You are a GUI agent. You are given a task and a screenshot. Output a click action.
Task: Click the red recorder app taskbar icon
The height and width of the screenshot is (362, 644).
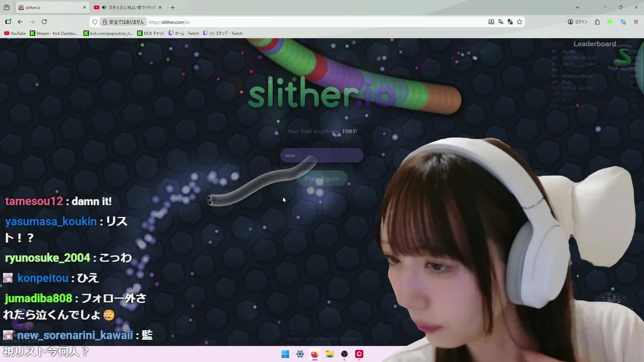click(359, 354)
